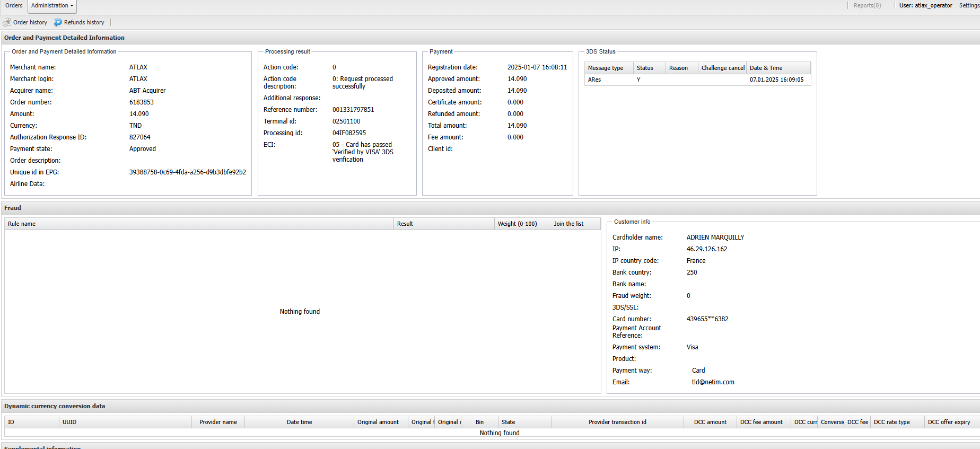The height and width of the screenshot is (449, 980).
Task: Click the Refunds history arrow icon
Action: point(58,22)
